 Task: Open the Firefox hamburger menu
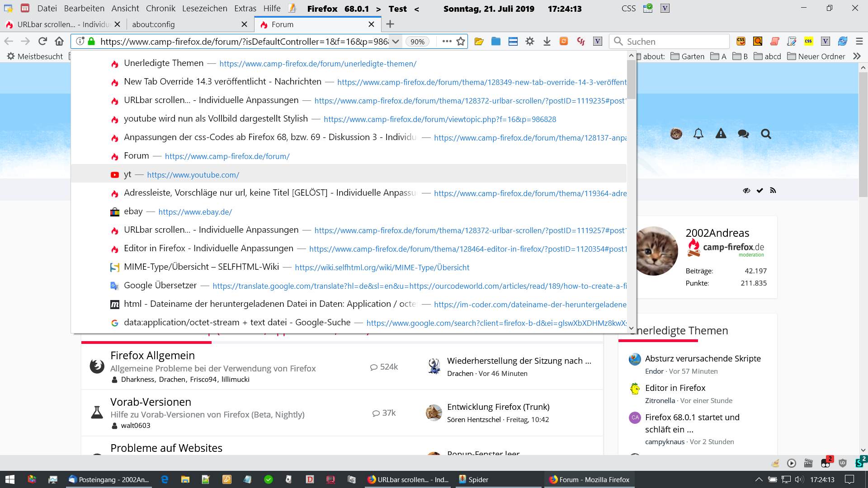click(859, 42)
